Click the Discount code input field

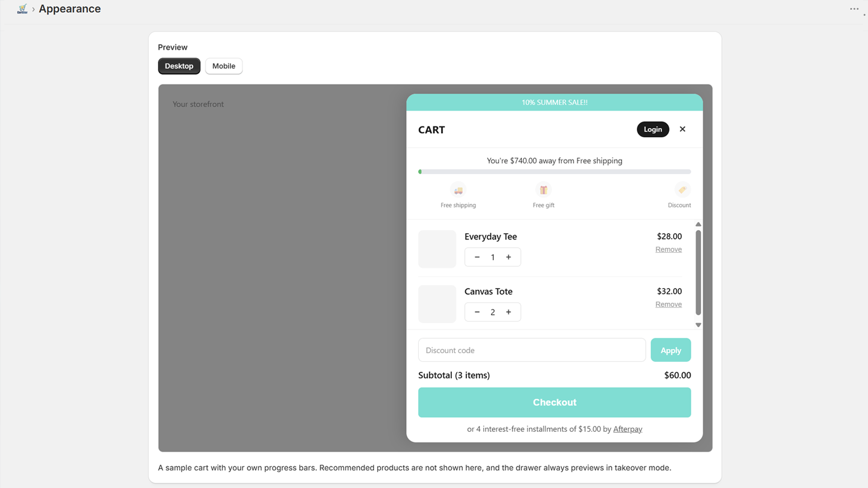point(532,350)
